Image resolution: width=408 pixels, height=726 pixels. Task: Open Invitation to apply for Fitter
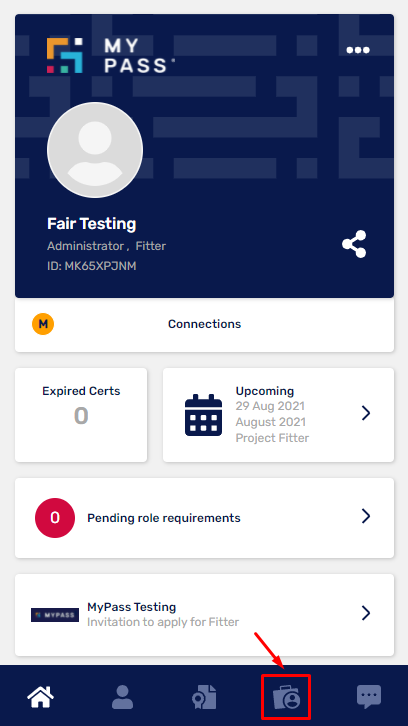[163, 622]
